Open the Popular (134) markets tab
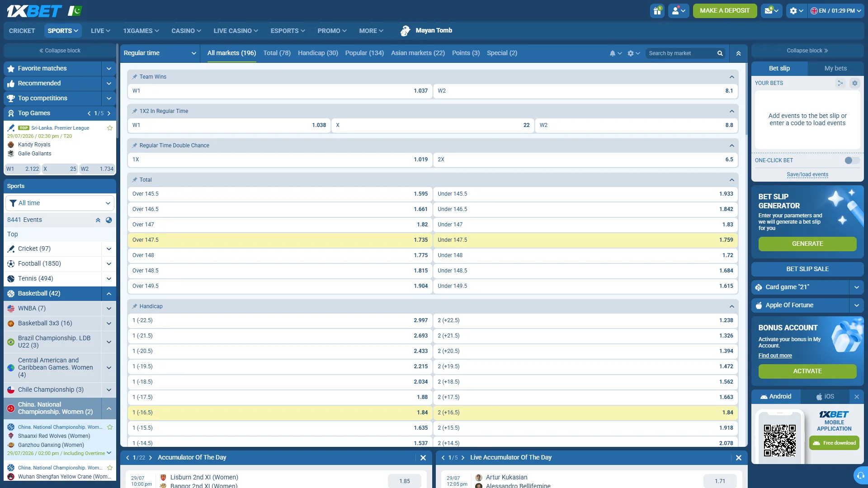 pos(364,53)
